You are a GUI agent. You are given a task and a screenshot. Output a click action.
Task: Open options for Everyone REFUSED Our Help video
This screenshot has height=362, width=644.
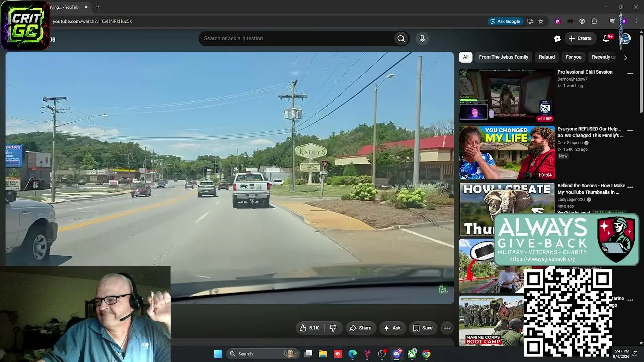coord(630,130)
